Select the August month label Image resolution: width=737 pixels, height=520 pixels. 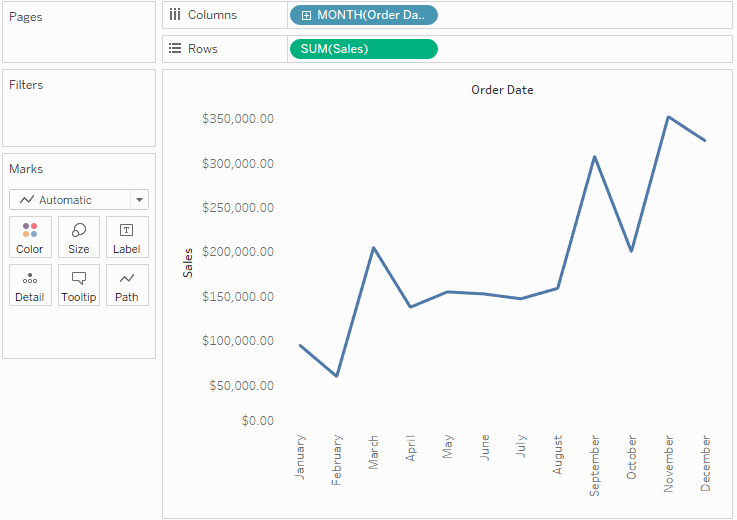click(x=558, y=455)
